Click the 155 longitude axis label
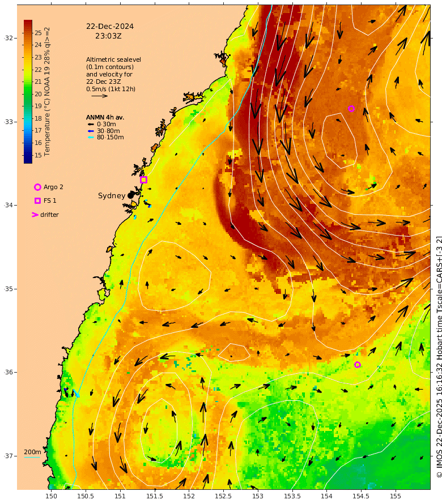This screenshot has width=442, height=504. 396,496
